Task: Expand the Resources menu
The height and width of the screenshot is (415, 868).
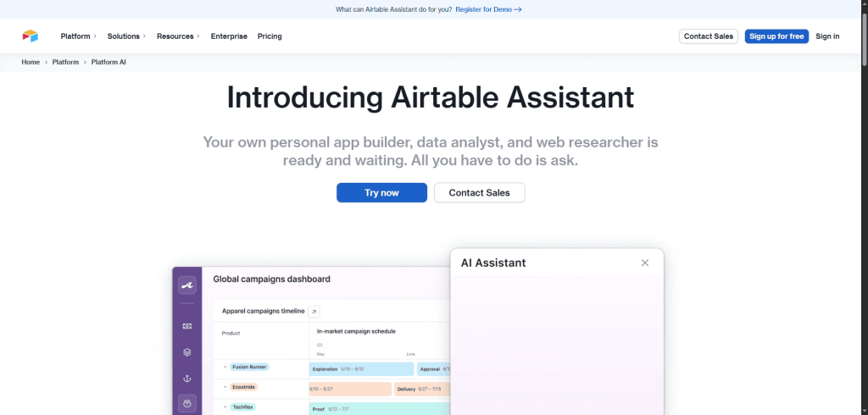Action: (x=178, y=36)
